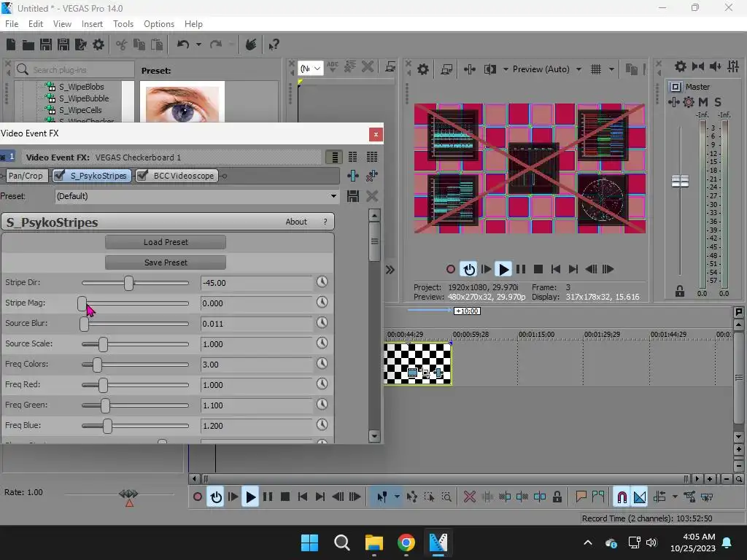The width and height of the screenshot is (747, 560).
Task: Open Video Preview properties gear icon
Action: click(x=423, y=69)
